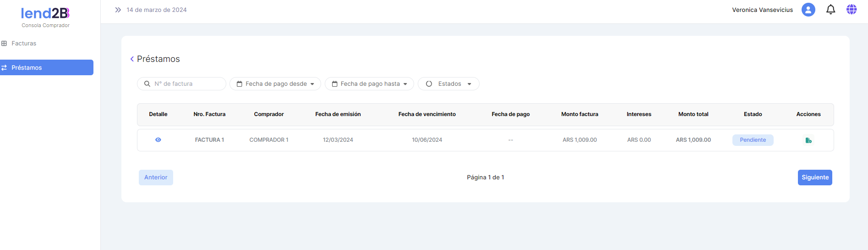Click the Monto total column header
Screen dimensions: 868x250
click(693, 114)
